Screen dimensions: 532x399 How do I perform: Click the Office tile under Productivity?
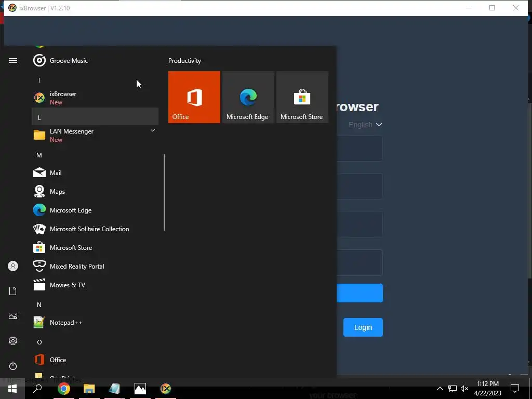coord(194,97)
